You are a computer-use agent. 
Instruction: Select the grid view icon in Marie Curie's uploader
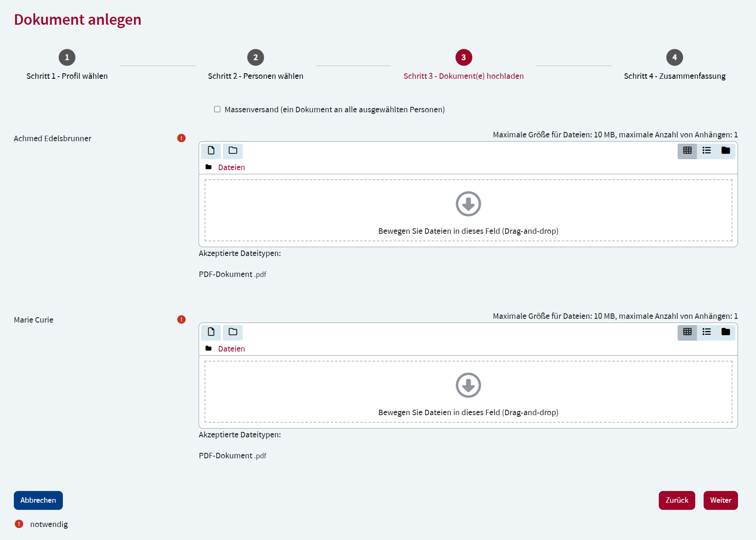tap(687, 332)
